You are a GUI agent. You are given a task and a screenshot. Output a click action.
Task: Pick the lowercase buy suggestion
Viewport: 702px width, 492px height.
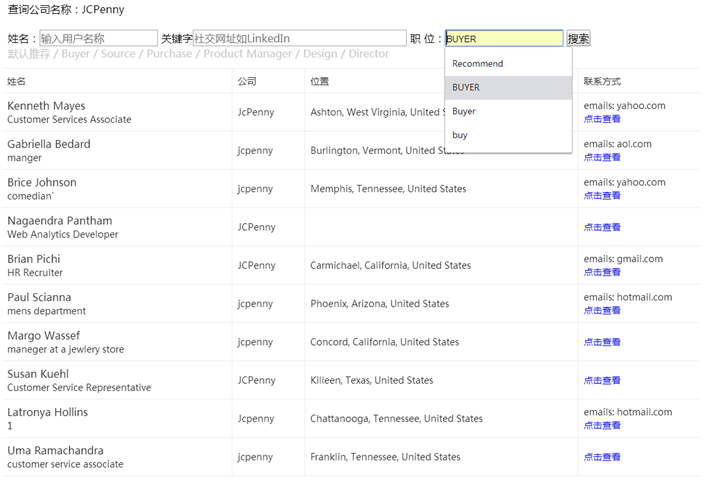point(508,135)
